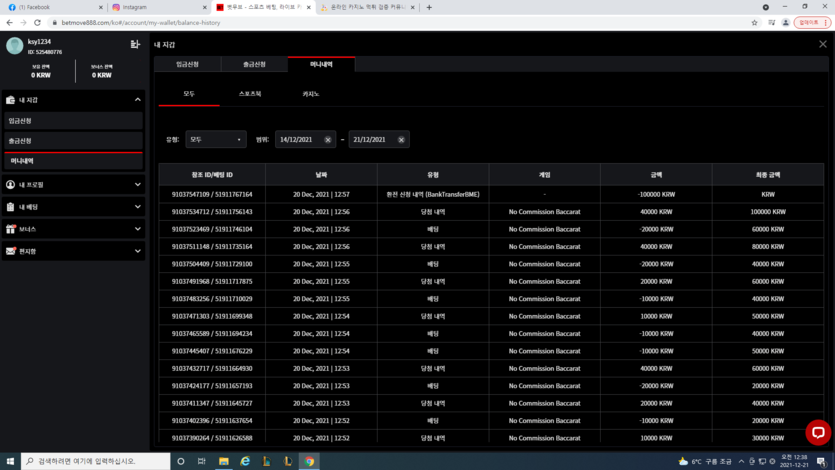Close the Facebook tab
835x470 pixels.
tap(101, 7)
